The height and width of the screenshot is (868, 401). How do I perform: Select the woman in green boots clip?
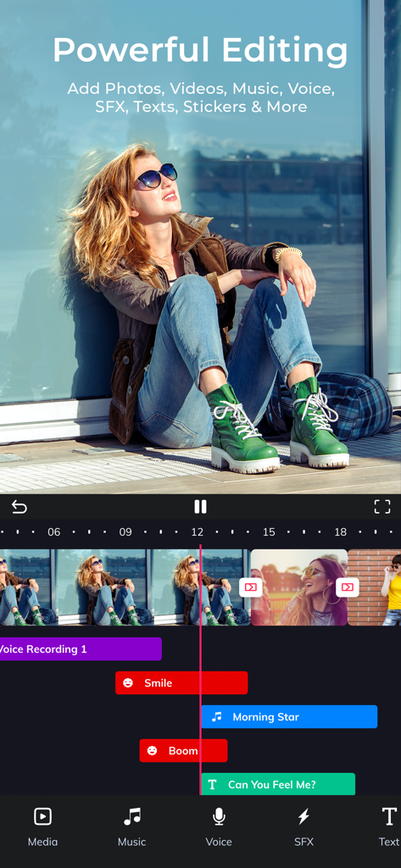coord(125,587)
